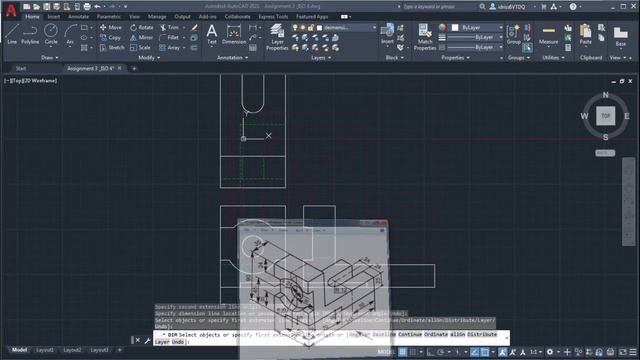The height and width of the screenshot is (360, 640).
Task: Add a new drawing tab
Action: coord(134,69)
